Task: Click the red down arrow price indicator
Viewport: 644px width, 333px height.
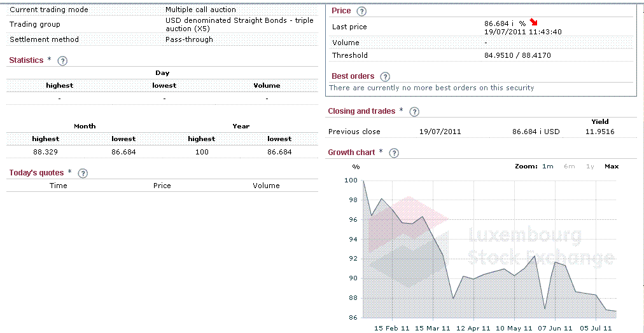Action: (x=534, y=23)
